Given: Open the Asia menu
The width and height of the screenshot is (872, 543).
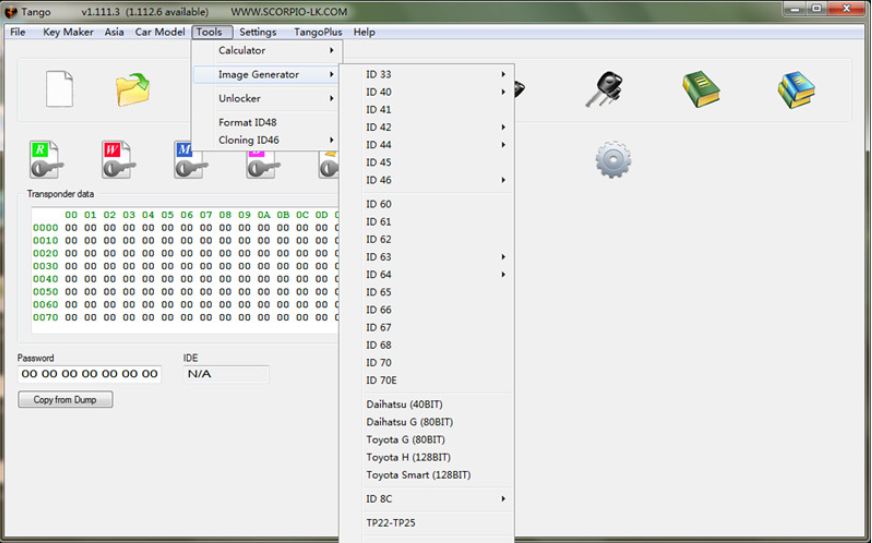Looking at the screenshot, I should pyautogui.click(x=114, y=32).
